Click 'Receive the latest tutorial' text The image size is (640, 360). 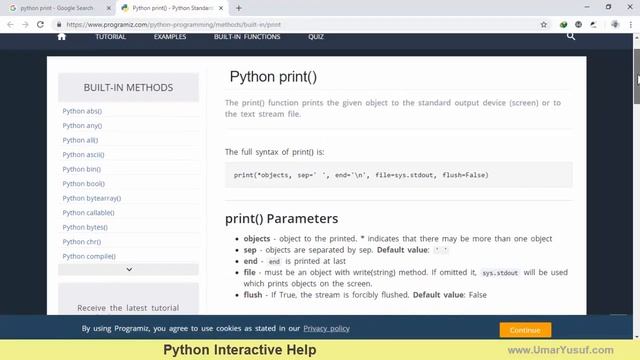click(128, 308)
